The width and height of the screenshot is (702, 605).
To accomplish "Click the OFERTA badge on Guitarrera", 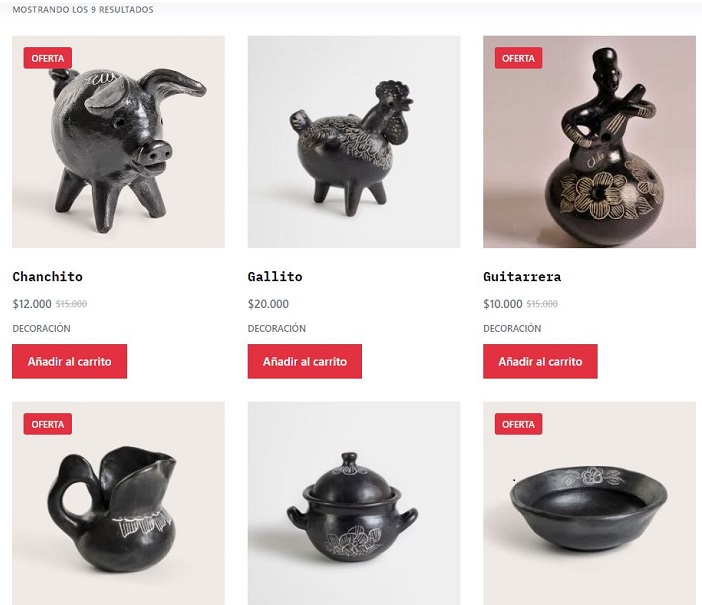I will (518, 58).
